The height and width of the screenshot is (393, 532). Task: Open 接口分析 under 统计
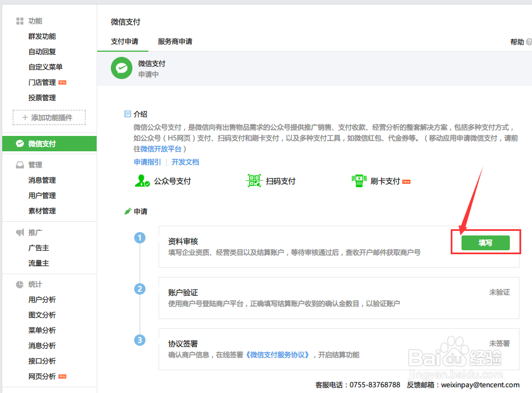click(x=42, y=361)
